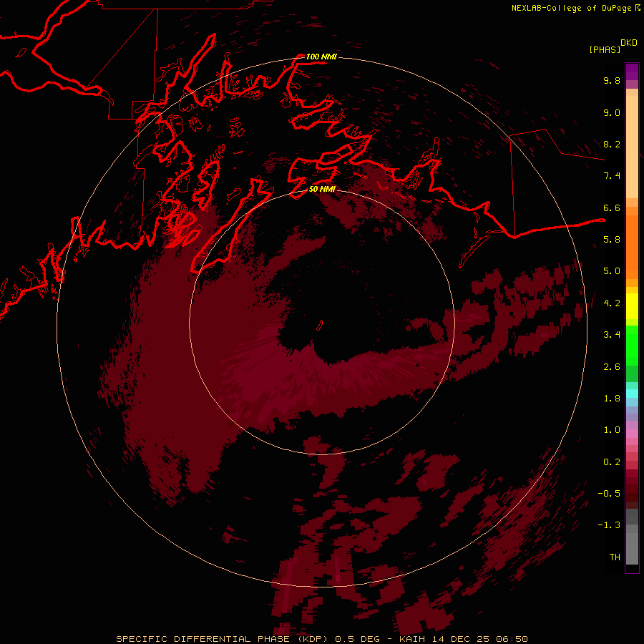Click the 5.0 legend value label
The image size is (644, 644).
(612, 271)
